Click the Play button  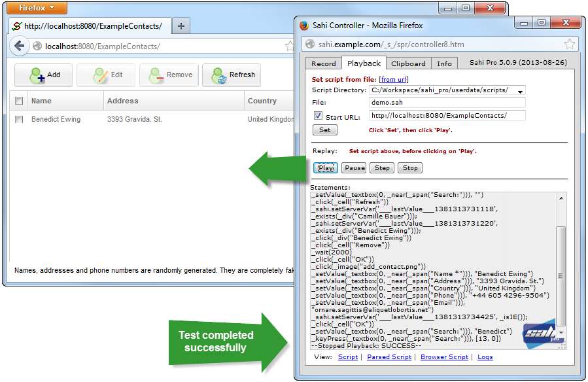(326, 168)
